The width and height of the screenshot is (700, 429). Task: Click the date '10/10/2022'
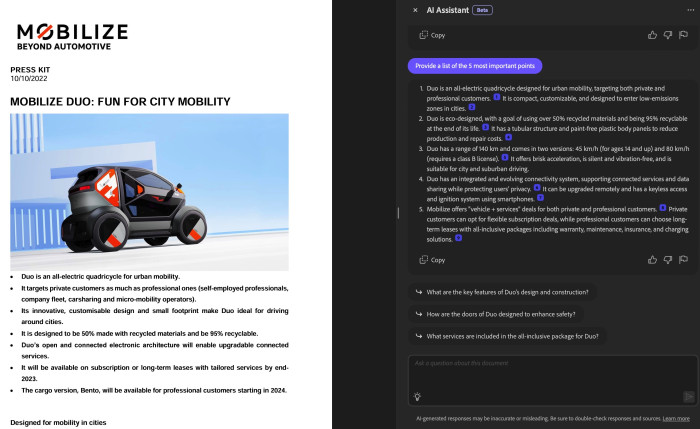(29, 79)
